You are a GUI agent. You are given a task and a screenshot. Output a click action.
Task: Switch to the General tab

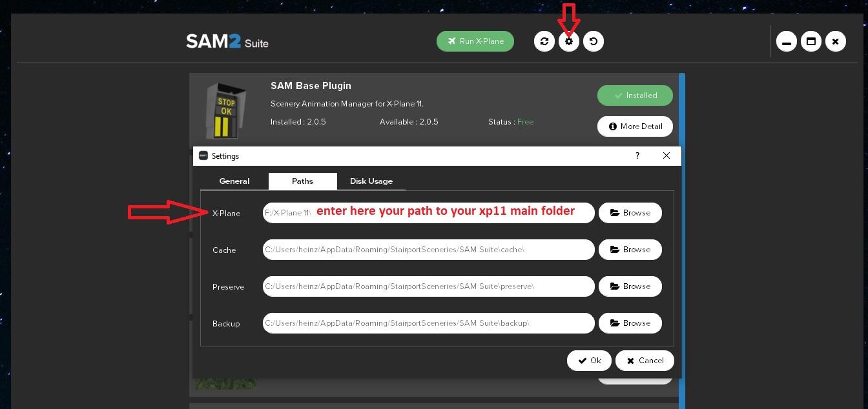(234, 181)
